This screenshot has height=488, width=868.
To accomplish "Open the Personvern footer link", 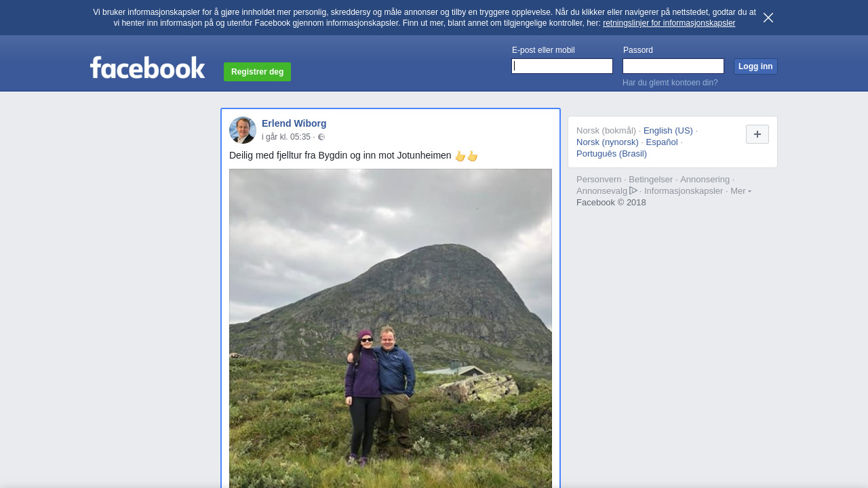I will tap(599, 179).
